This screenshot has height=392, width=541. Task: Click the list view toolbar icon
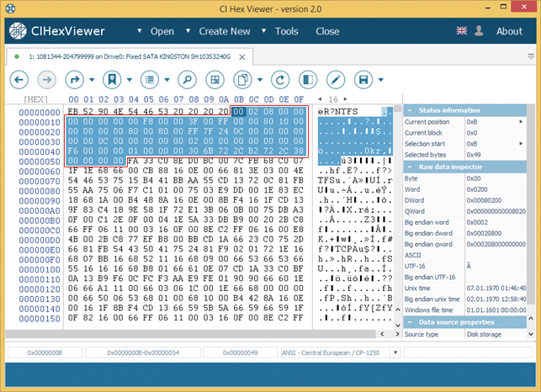tap(150, 80)
